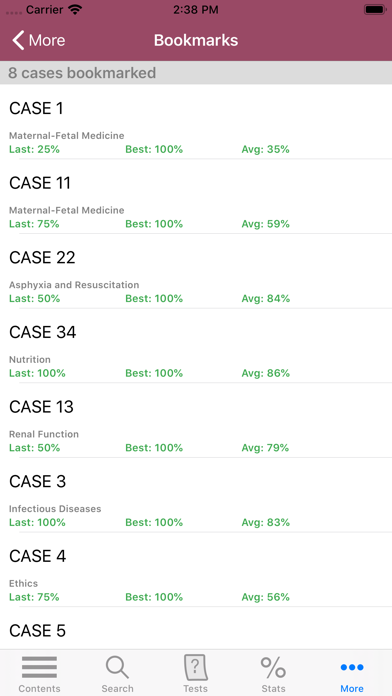Open the CASE 34 Nutrition bookmark
The height and width of the screenshot is (696, 392).
pyautogui.click(x=196, y=345)
